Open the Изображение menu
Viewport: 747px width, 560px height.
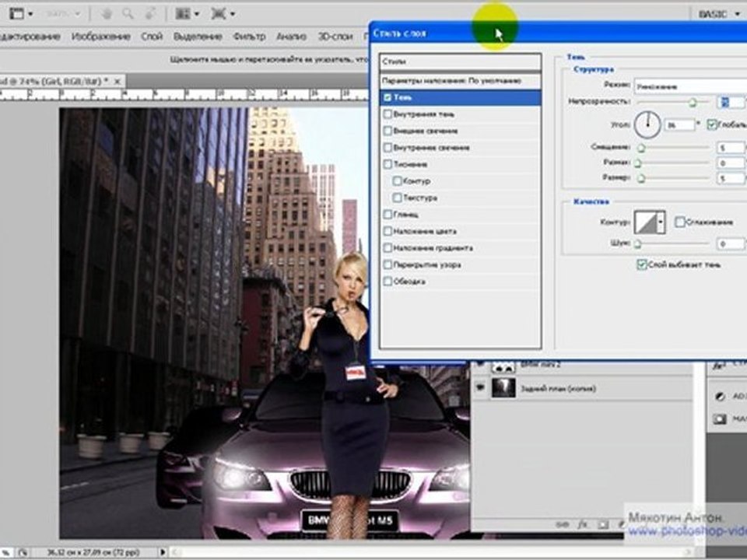pos(100,37)
